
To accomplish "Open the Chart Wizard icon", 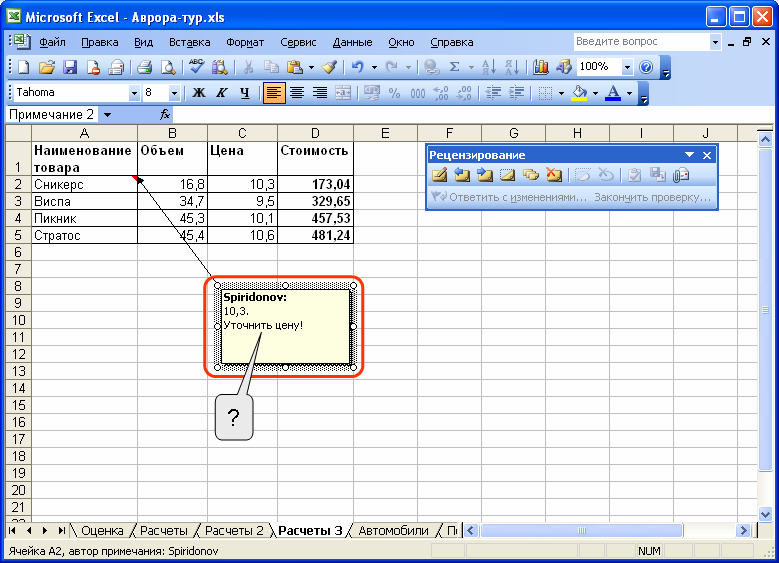I will [540, 67].
